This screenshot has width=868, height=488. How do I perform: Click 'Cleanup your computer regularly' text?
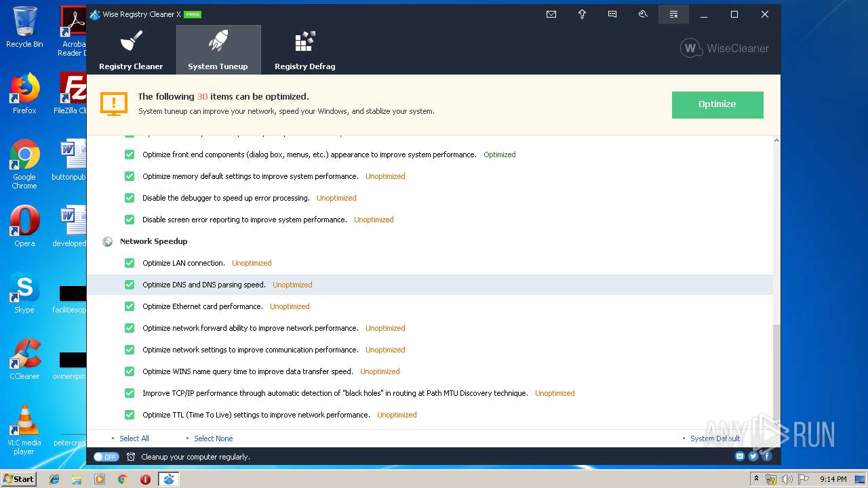pos(195,457)
